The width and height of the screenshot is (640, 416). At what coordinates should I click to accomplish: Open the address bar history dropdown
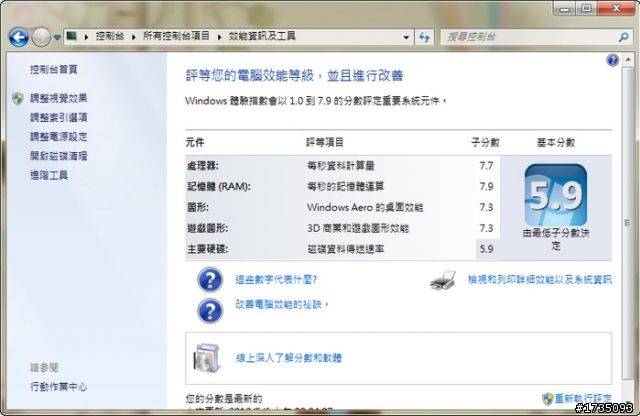[x=406, y=38]
